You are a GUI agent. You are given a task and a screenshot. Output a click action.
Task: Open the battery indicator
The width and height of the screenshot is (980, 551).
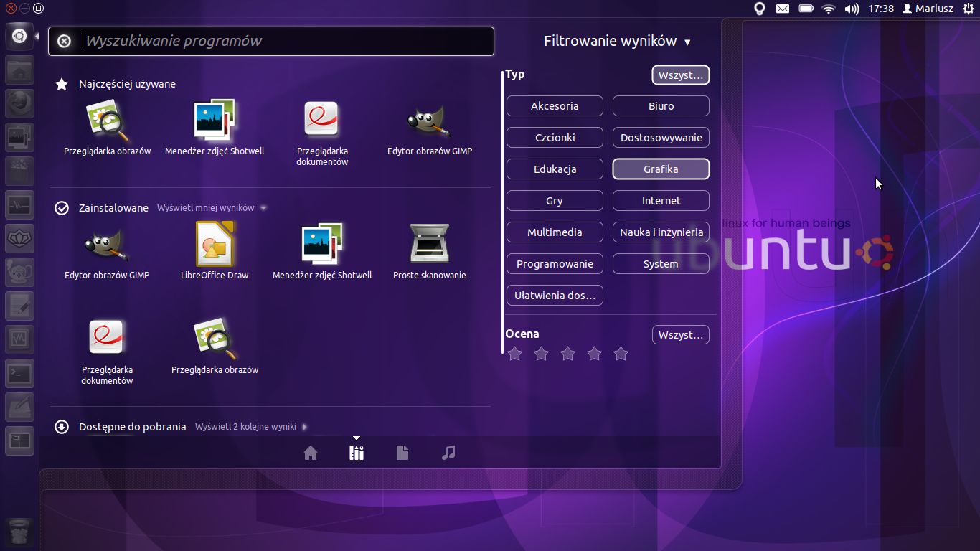[806, 9]
